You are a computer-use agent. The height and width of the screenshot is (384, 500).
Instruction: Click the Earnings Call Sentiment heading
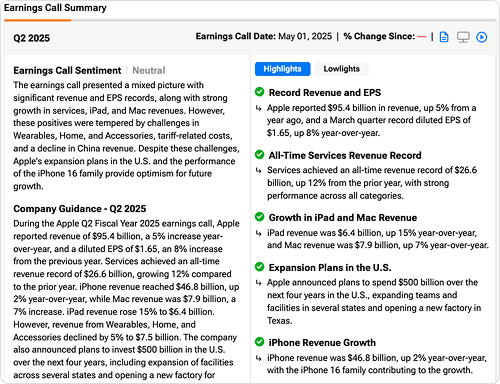pos(67,70)
